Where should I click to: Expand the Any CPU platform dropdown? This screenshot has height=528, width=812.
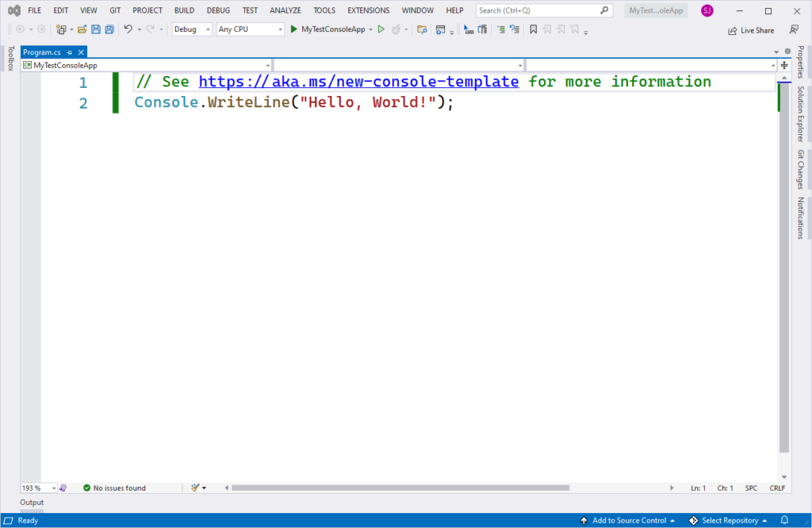(249, 29)
